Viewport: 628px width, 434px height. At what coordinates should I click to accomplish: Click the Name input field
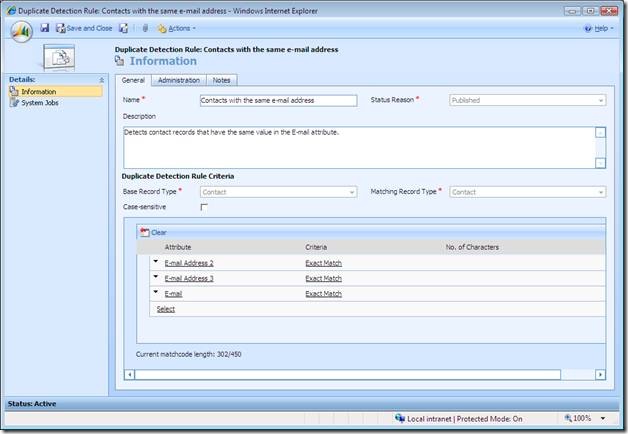278,100
